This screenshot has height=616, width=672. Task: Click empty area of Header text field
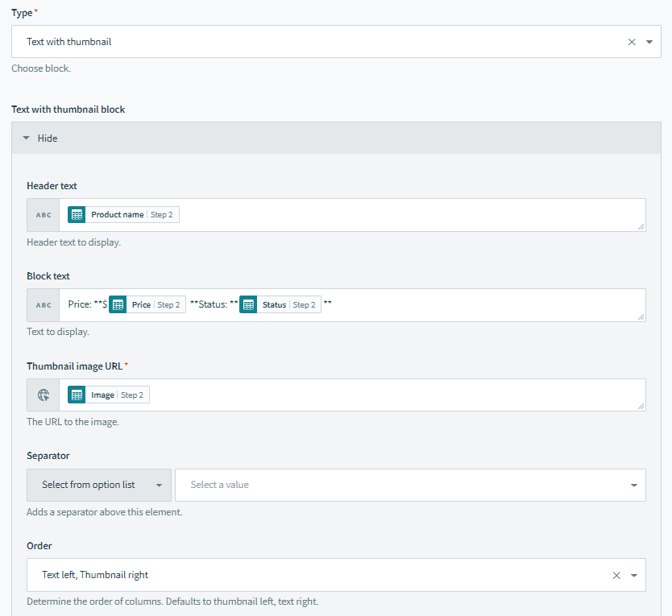403,215
